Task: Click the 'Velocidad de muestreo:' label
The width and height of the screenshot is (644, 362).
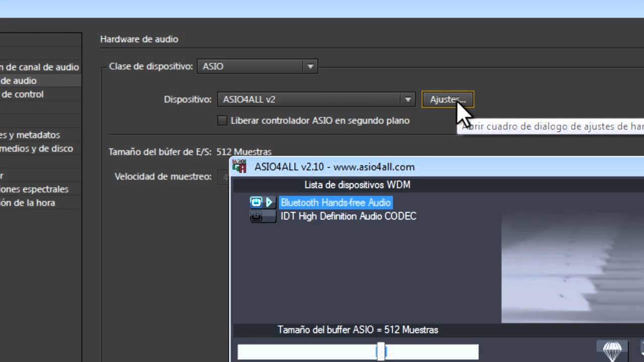Action: point(163,176)
